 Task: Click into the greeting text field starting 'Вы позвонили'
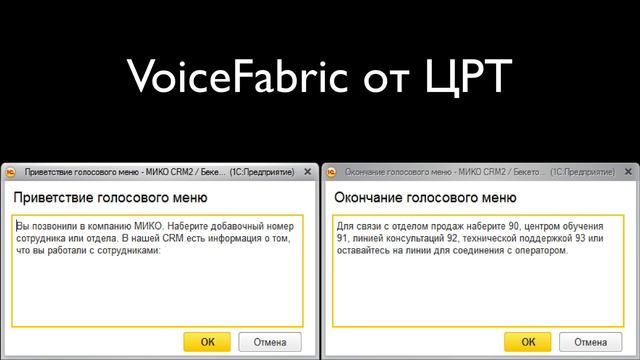158,271
